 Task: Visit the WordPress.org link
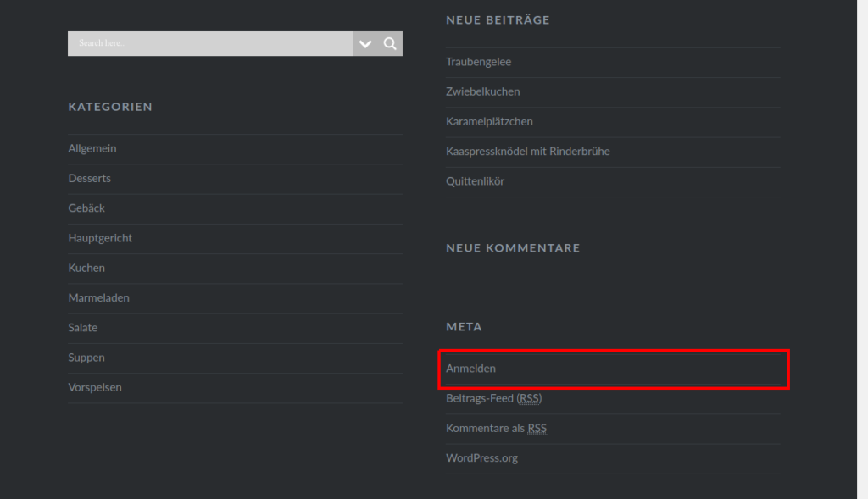point(481,458)
